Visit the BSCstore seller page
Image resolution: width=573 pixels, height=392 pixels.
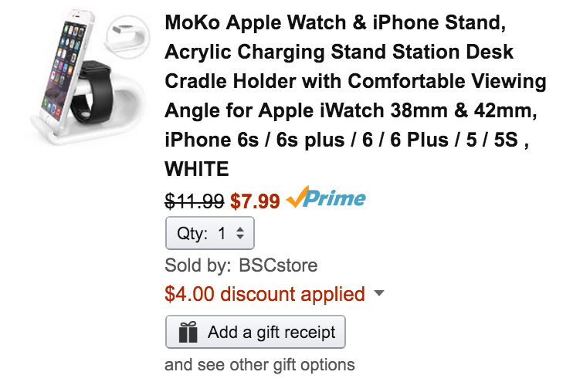(276, 266)
